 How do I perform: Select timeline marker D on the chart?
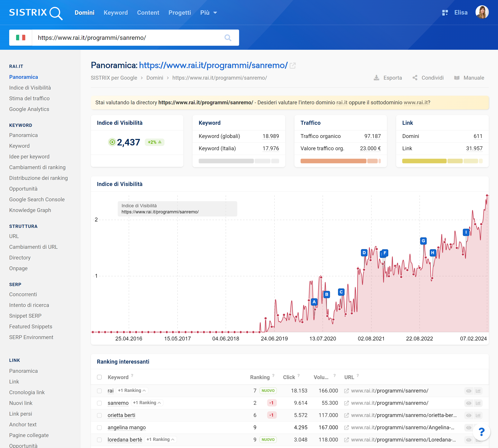[364, 253]
